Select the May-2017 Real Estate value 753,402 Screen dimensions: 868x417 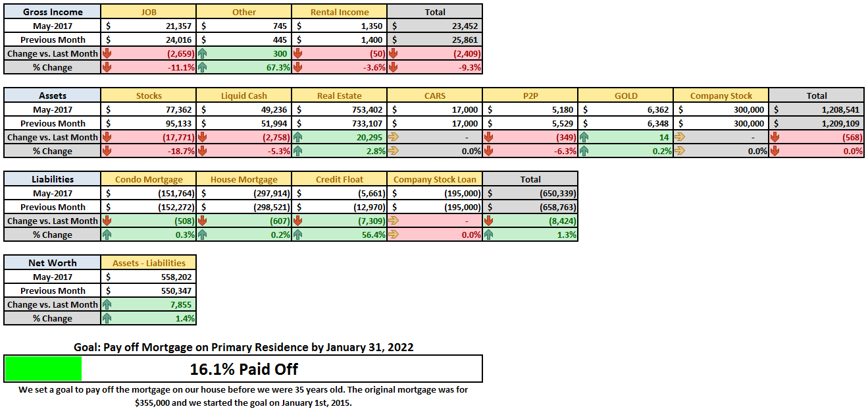[x=340, y=109]
